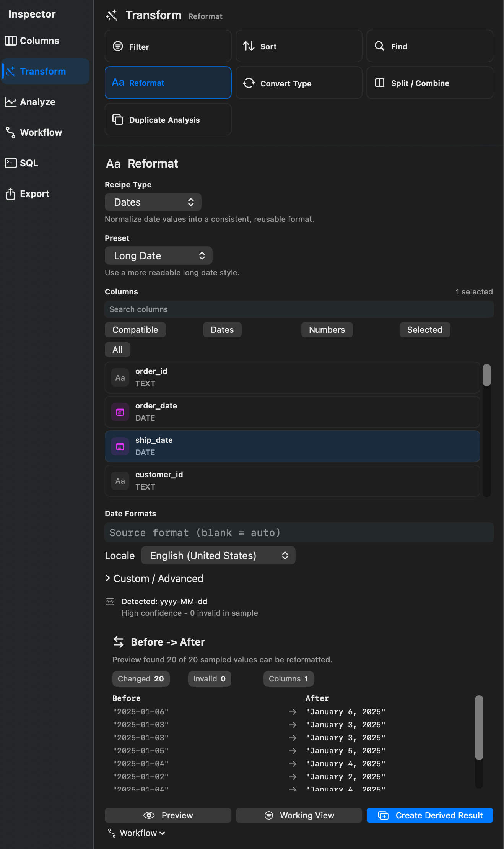Deselect the ship_date column row
Viewport: 504px width, 849px height.
293,446
